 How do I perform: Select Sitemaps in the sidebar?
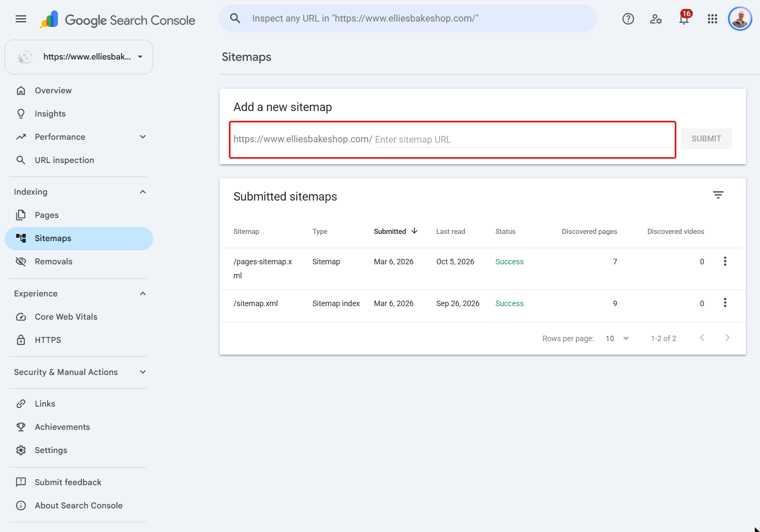(79, 239)
